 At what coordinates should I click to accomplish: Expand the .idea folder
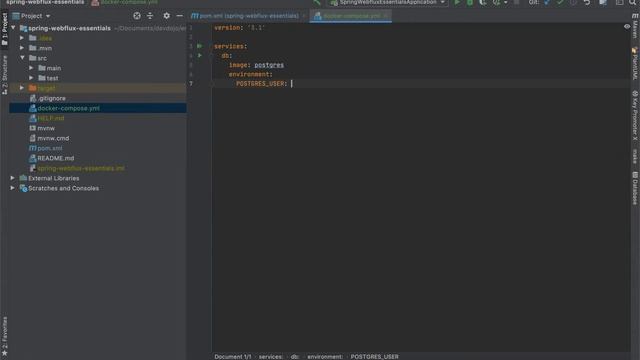pyautogui.click(x=22, y=38)
